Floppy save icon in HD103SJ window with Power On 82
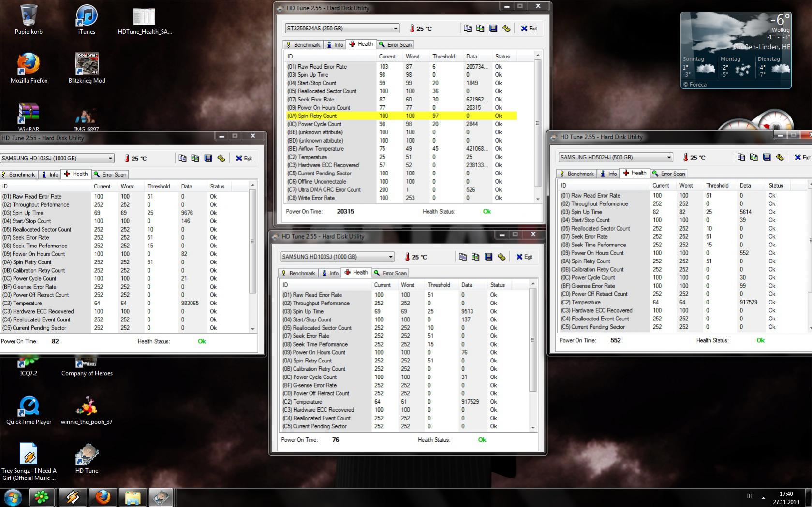 208,158
